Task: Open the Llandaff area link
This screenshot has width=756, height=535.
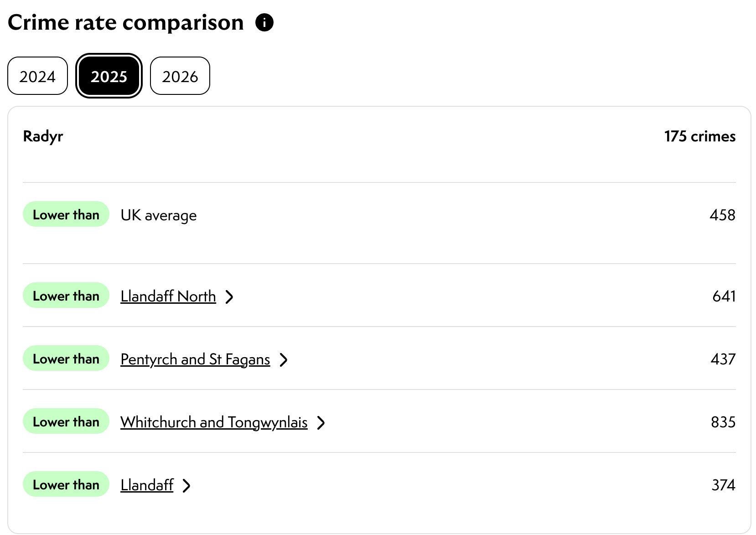Action: pos(147,485)
